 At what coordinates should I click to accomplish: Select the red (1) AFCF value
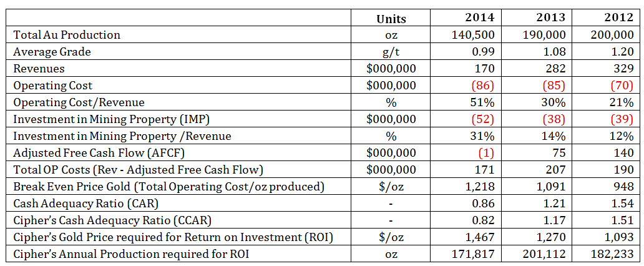pyautogui.click(x=487, y=153)
